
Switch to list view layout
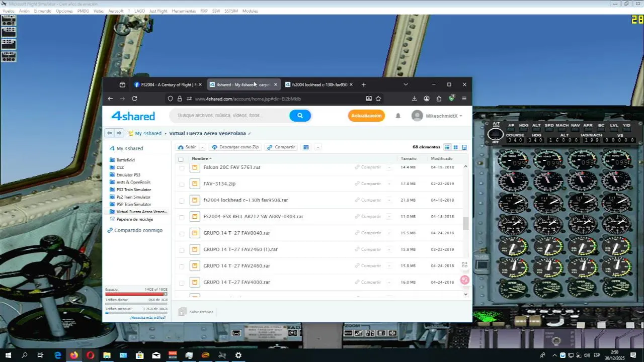coord(447,147)
